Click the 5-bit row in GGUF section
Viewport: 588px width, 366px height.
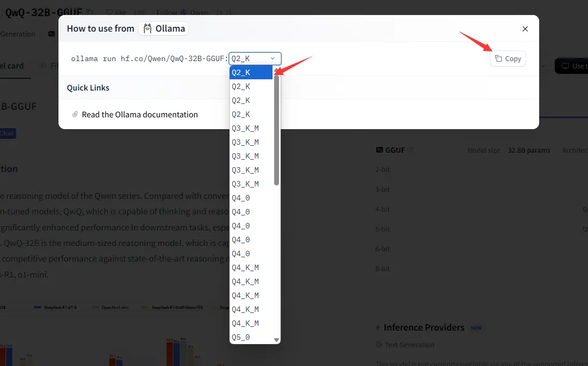coord(383,229)
